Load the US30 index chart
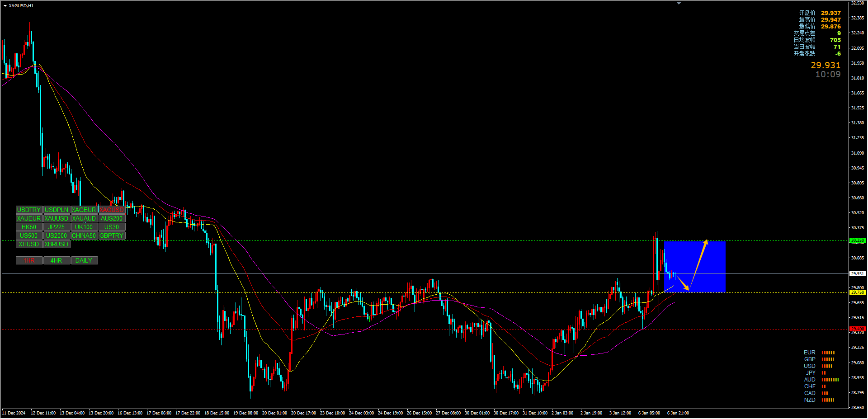 pyautogui.click(x=112, y=227)
